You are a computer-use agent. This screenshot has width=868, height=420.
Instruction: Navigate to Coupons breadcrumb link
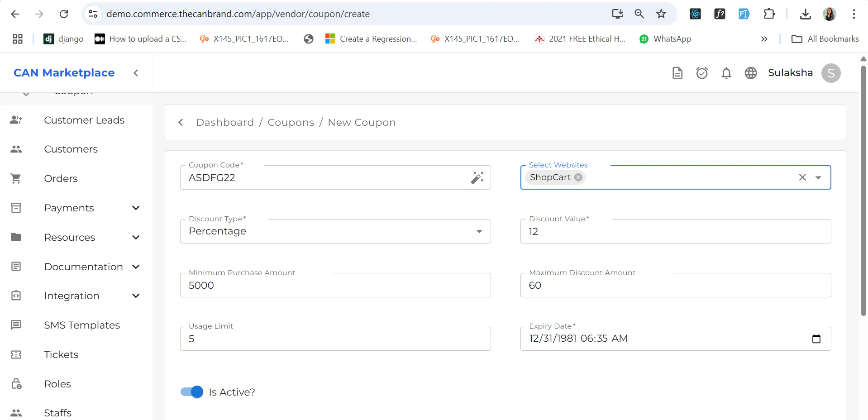pos(291,123)
